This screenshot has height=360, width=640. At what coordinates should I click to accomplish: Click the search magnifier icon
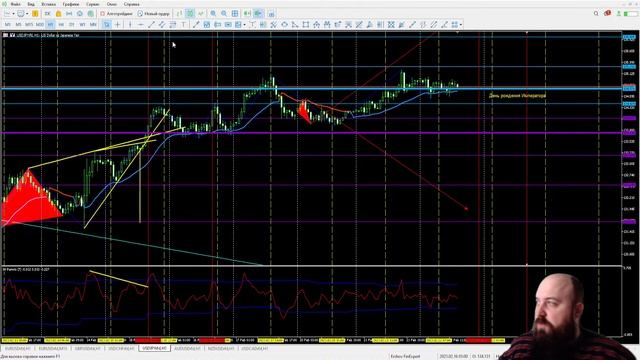[596, 13]
